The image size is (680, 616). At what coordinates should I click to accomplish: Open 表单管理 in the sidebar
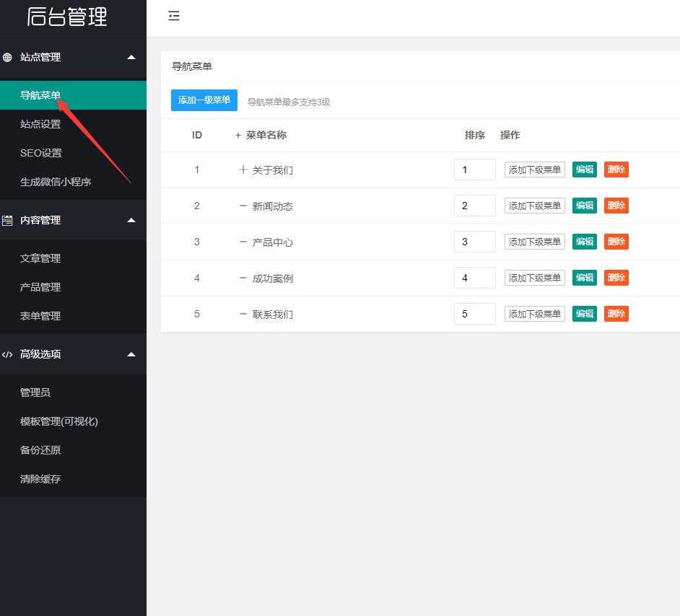click(74, 316)
